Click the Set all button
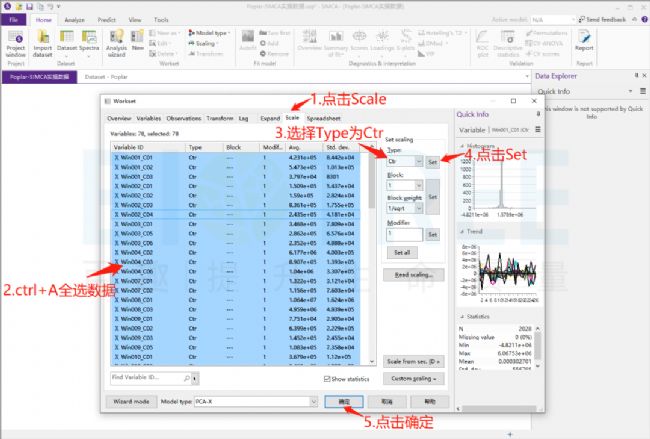This screenshot has height=439, width=650. 402,252
